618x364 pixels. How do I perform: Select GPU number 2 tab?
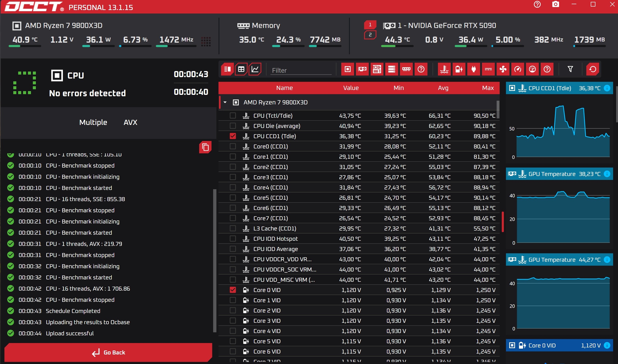coord(370,35)
